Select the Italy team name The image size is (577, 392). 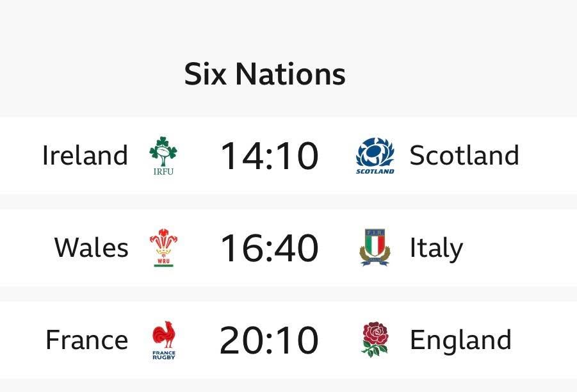[436, 249]
